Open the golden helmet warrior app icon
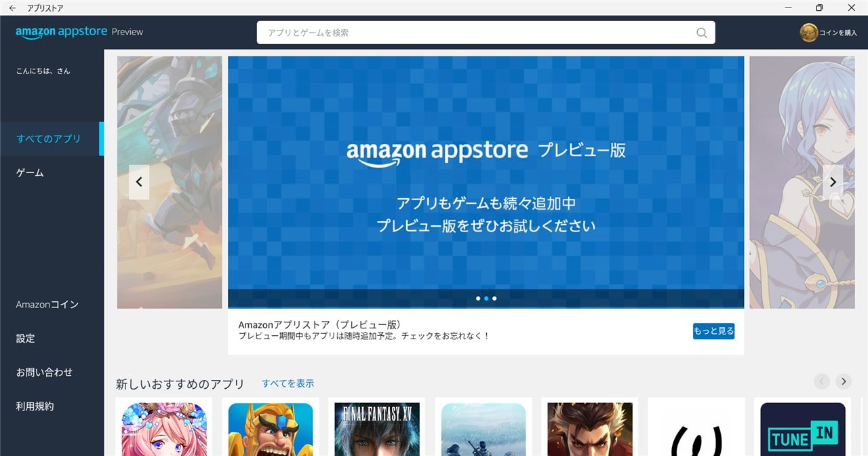The image size is (868, 456). [271, 427]
